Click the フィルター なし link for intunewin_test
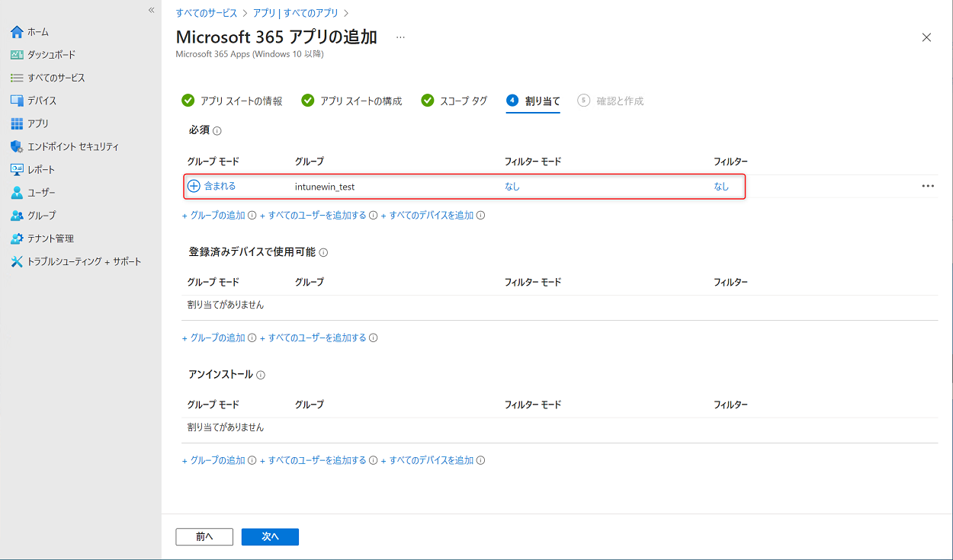The height and width of the screenshot is (560, 953). pos(721,186)
